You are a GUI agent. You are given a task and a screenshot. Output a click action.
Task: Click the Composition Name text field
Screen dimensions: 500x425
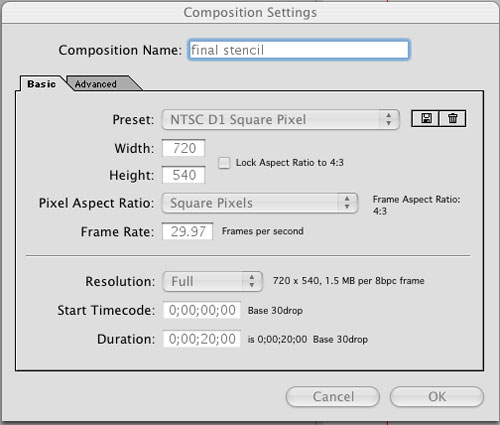[x=299, y=50]
